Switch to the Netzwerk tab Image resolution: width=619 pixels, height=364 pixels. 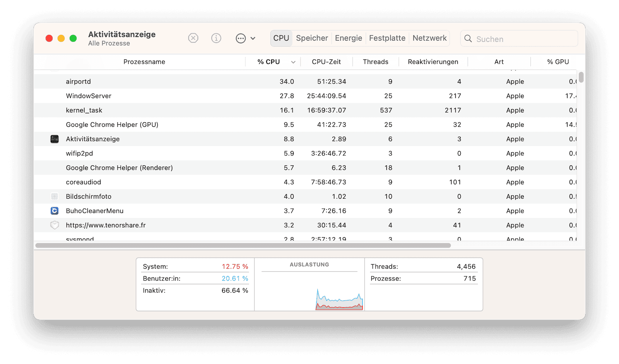(x=429, y=38)
